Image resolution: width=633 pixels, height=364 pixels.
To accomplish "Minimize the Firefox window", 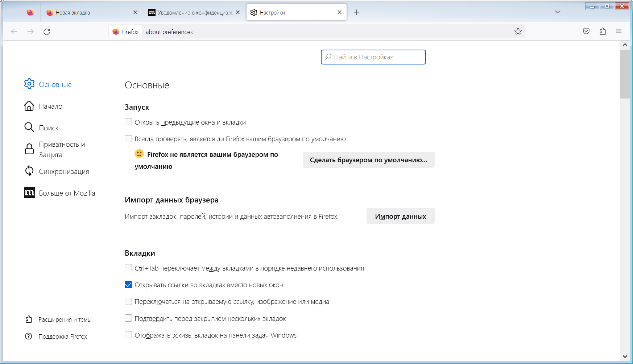I will (592, 6).
